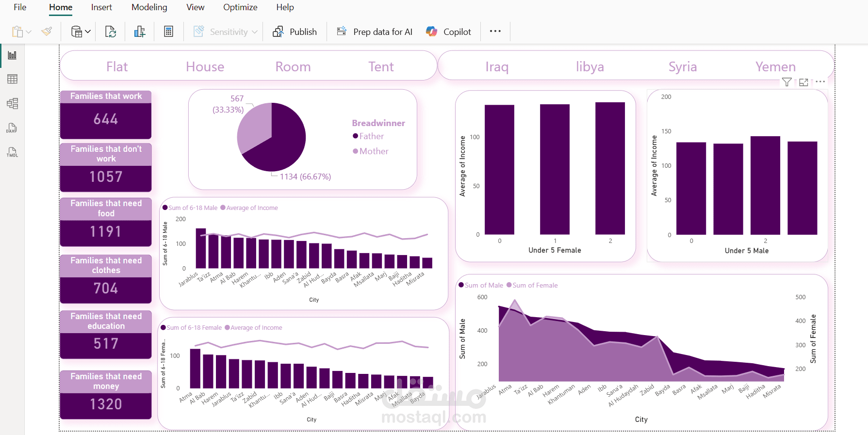Open the Model view icon

12,103
